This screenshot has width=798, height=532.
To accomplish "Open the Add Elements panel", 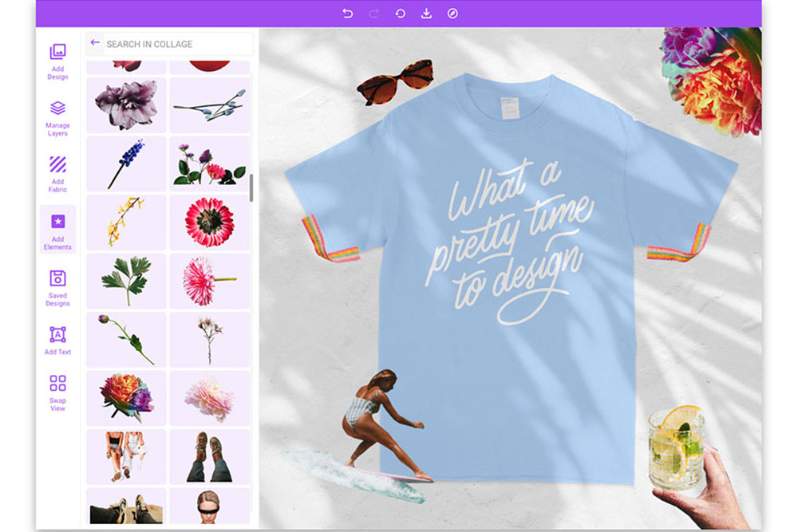I will (x=57, y=230).
